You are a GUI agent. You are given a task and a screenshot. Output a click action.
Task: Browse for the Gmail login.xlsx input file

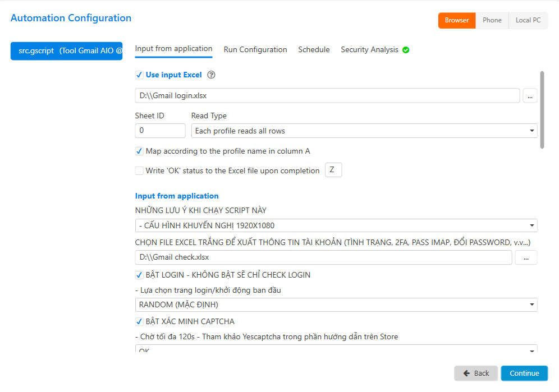[530, 96]
